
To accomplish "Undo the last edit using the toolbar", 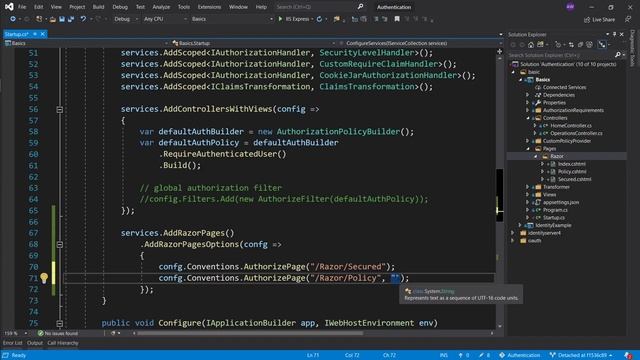I will point(83,19).
